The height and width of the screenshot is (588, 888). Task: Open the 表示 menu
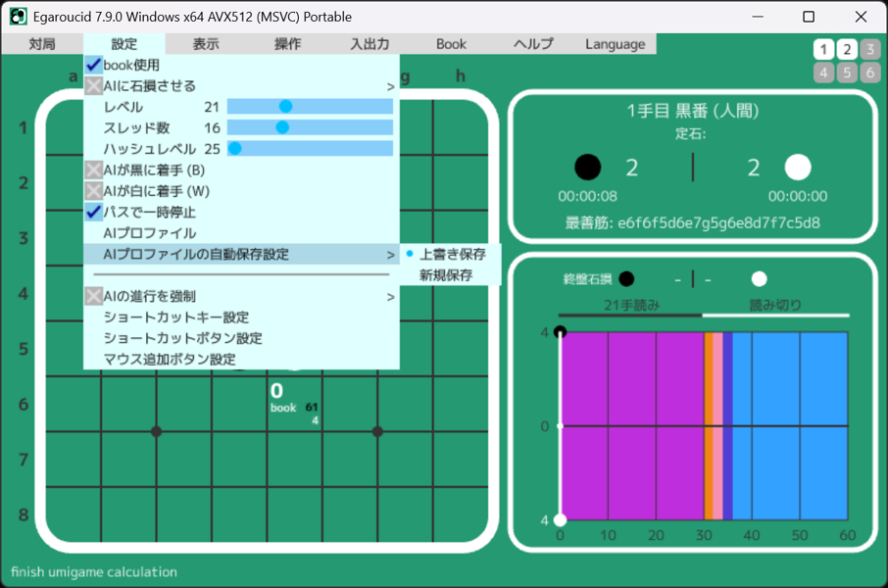coord(206,44)
